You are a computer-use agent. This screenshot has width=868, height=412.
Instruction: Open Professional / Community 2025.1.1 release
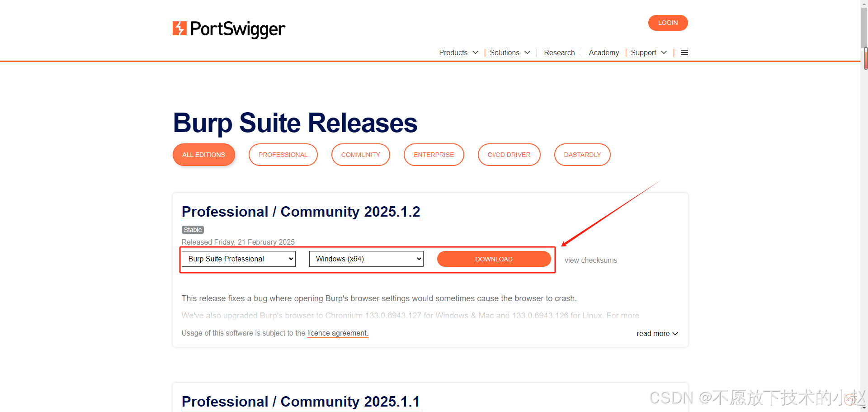pyautogui.click(x=301, y=402)
